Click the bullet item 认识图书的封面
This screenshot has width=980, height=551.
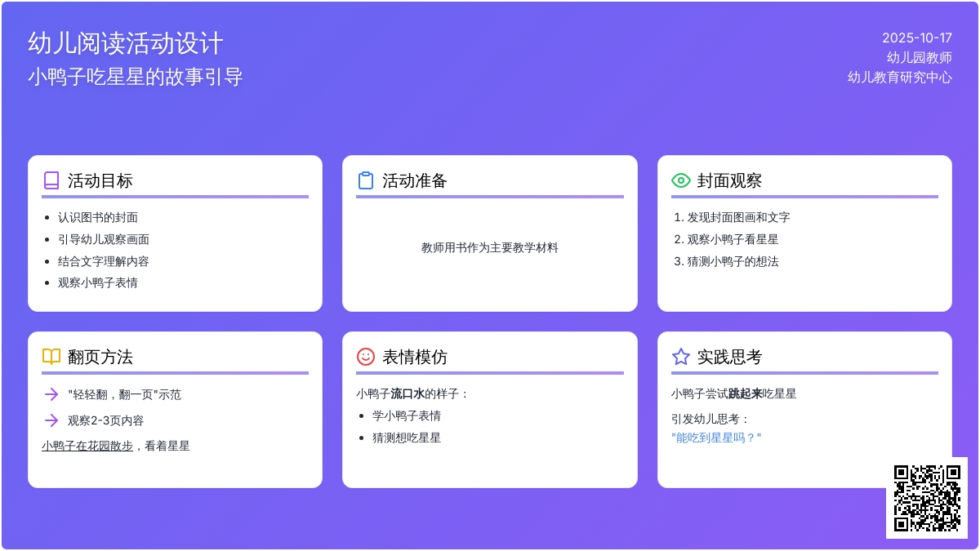tap(98, 217)
